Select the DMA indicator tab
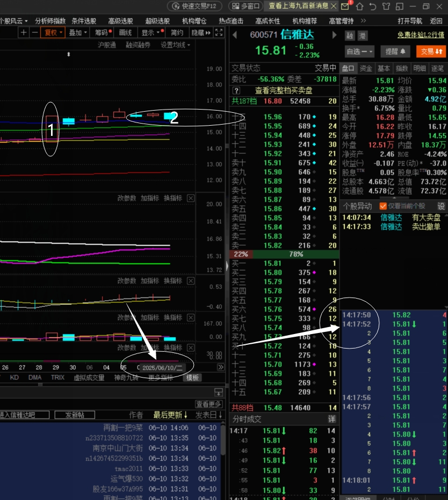This screenshot has width=448, height=500. pos(35,378)
